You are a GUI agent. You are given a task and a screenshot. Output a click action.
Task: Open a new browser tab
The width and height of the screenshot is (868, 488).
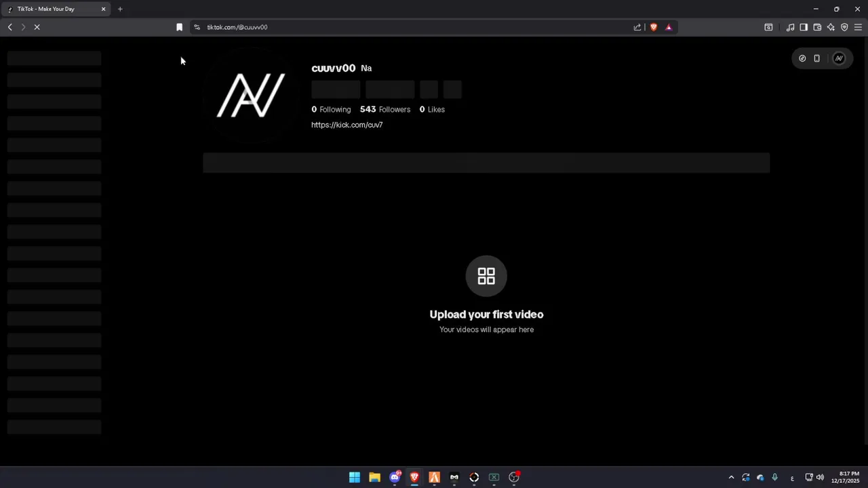pos(120,9)
